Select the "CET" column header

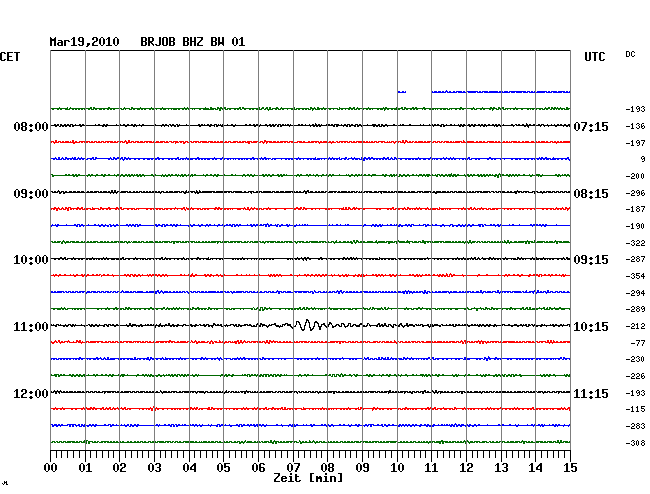[10, 57]
